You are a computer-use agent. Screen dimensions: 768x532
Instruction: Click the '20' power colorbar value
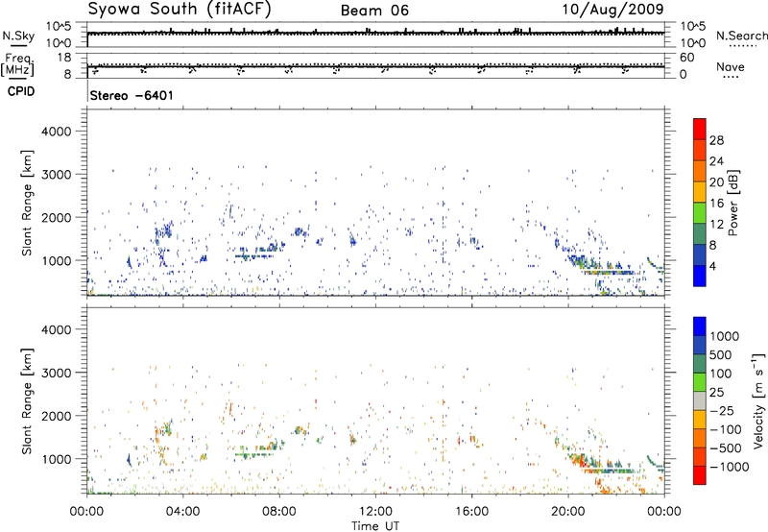click(x=716, y=182)
